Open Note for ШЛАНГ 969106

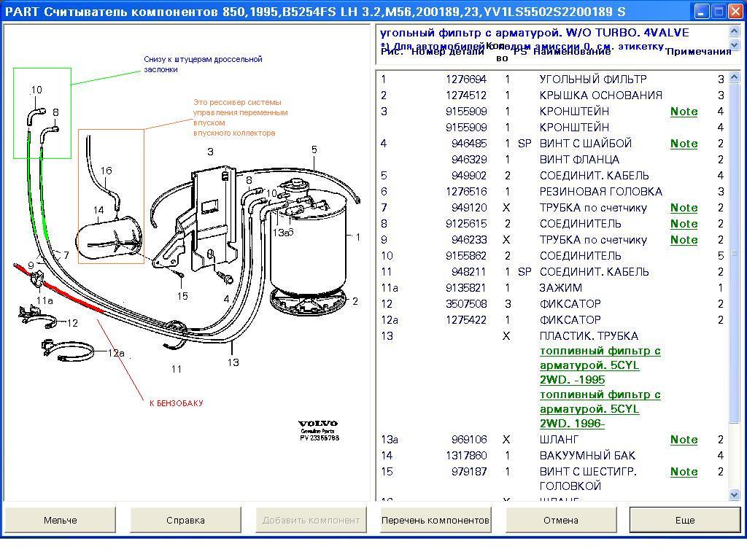coord(684,440)
